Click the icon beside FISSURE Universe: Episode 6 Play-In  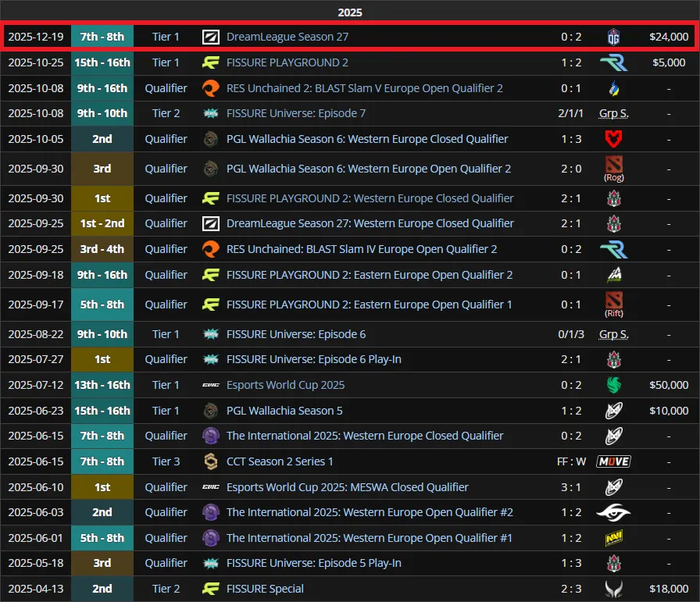click(x=211, y=359)
